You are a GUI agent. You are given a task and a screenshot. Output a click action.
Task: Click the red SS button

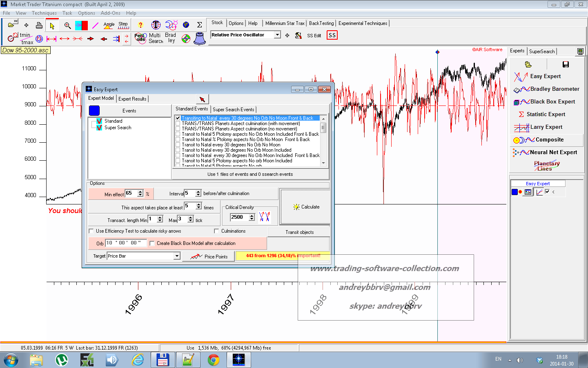[x=332, y=35]
